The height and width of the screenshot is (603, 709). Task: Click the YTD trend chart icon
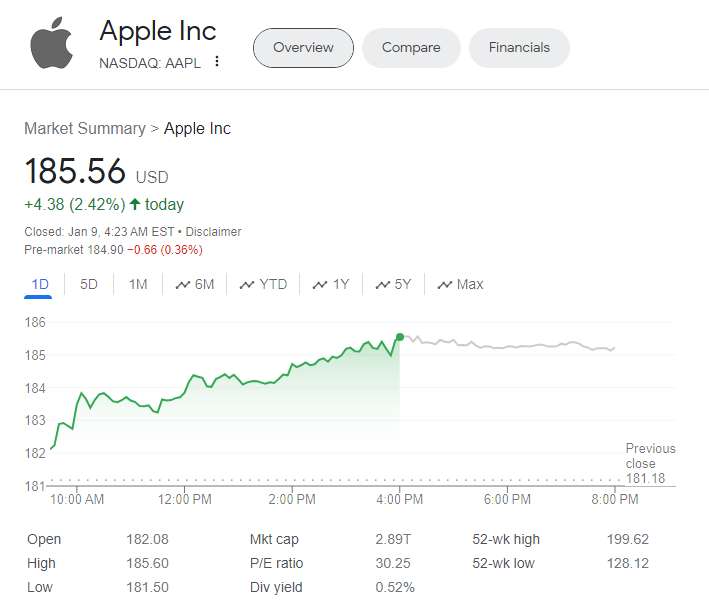[248, 285]
